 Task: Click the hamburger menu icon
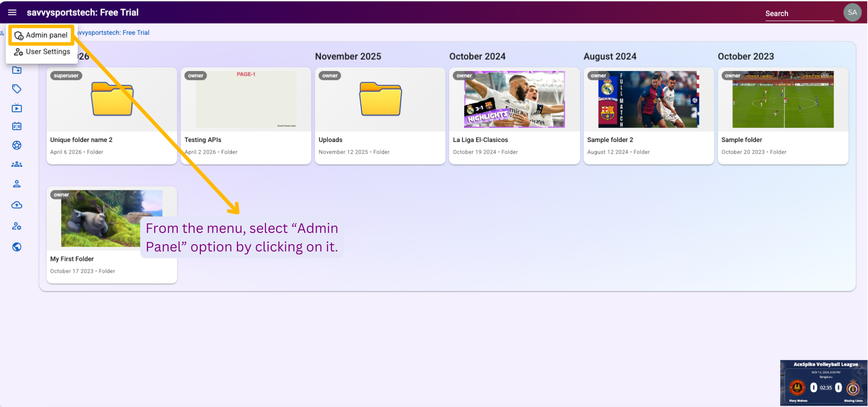pos(12,13)
